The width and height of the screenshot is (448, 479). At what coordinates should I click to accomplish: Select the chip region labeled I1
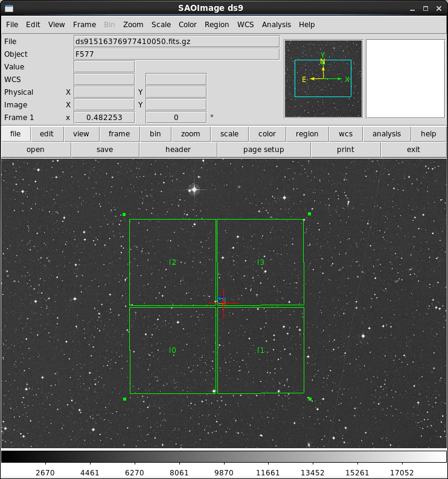point(261,350)
